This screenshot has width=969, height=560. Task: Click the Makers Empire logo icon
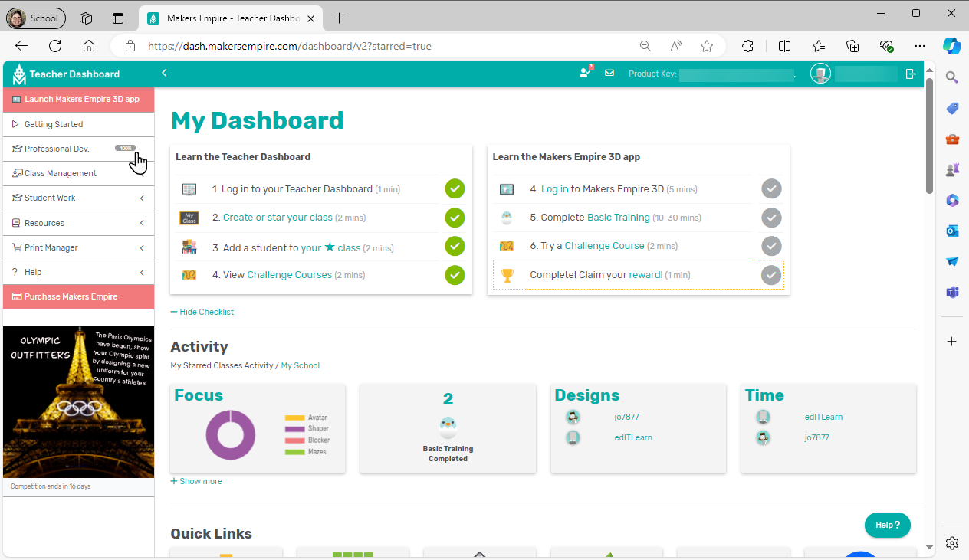click(18, 74)
